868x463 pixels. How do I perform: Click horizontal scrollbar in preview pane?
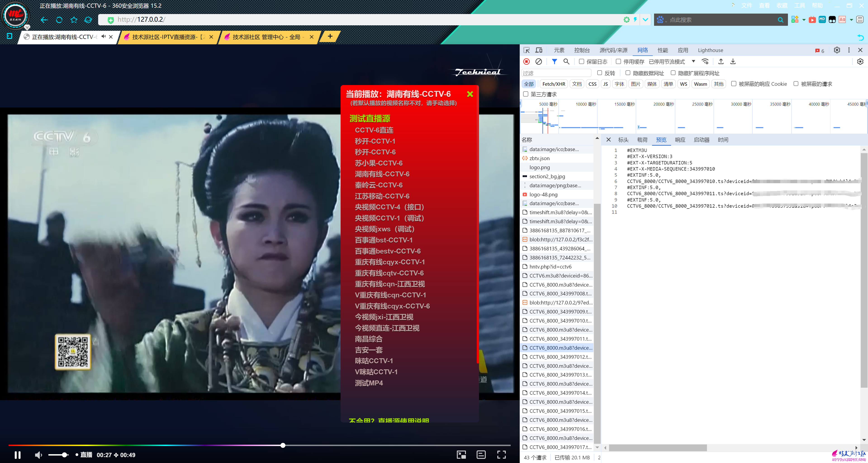click(657, 448)
